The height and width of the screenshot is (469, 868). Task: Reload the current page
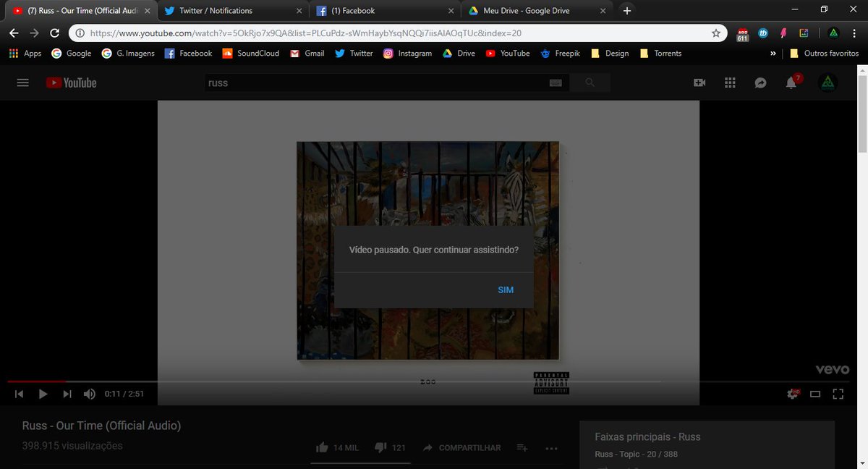(54, 33)
